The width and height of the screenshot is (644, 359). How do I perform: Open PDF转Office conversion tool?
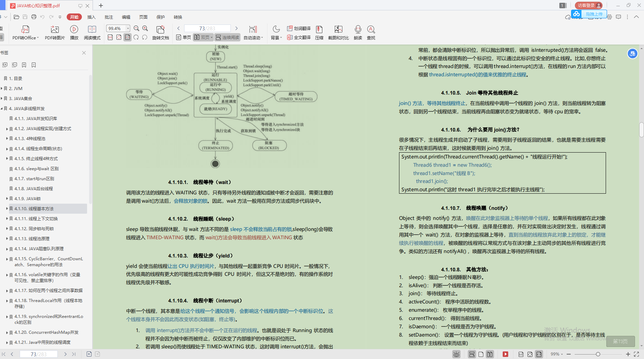tap(26, 33)
